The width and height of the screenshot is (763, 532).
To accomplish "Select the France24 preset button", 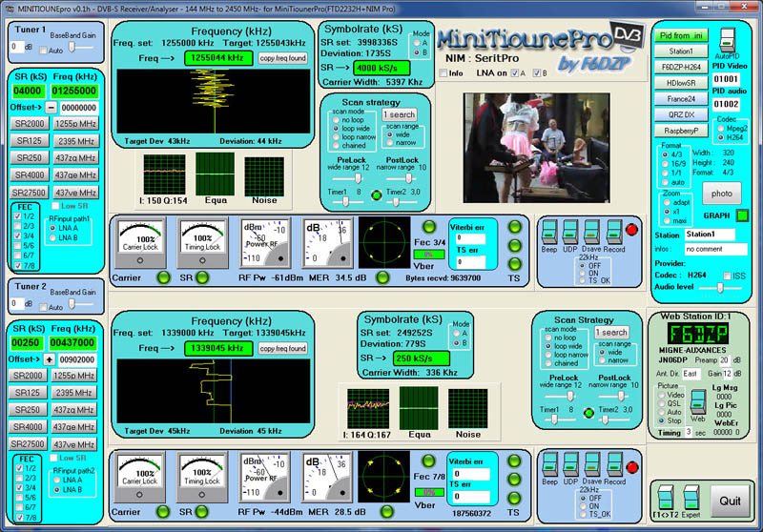I will point(681,99).
